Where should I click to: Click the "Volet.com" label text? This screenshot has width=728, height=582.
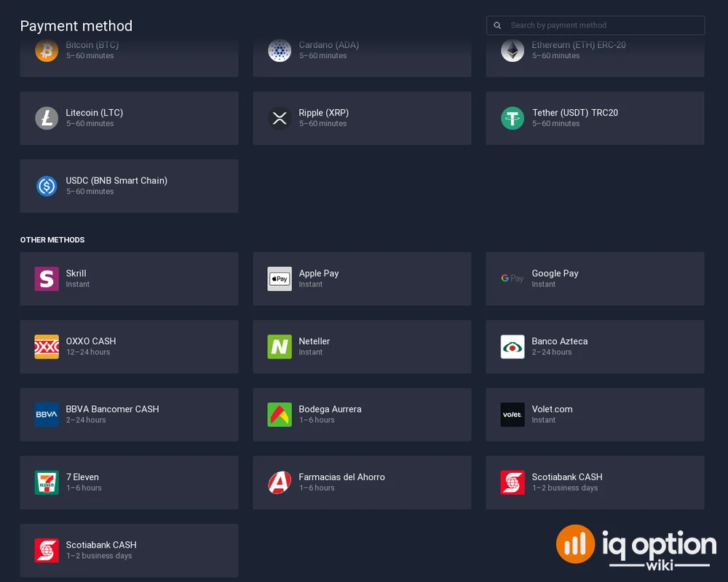[552, 409]
